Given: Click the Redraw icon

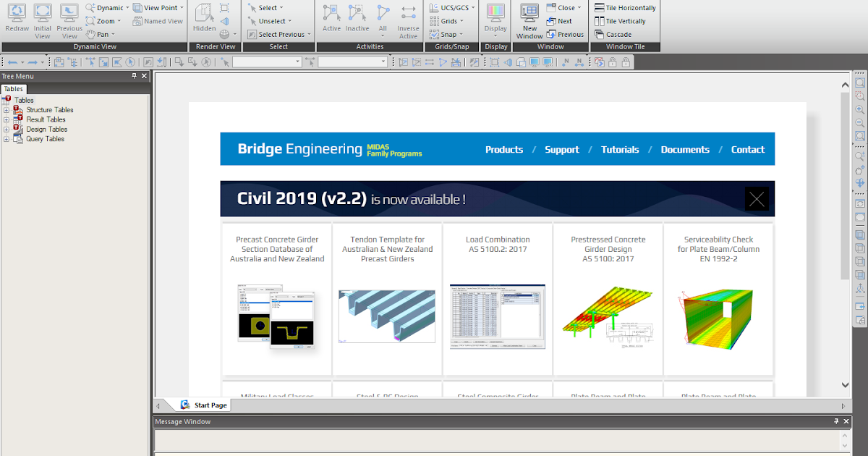Looking at the screenshot, I should tap(17, 12).
